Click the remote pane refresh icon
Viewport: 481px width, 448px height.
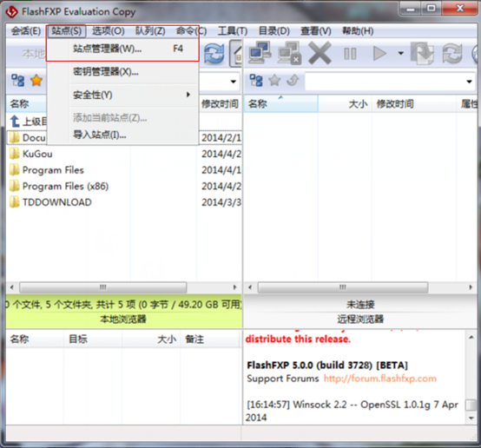pyautogui.click(x=452, y=53)
